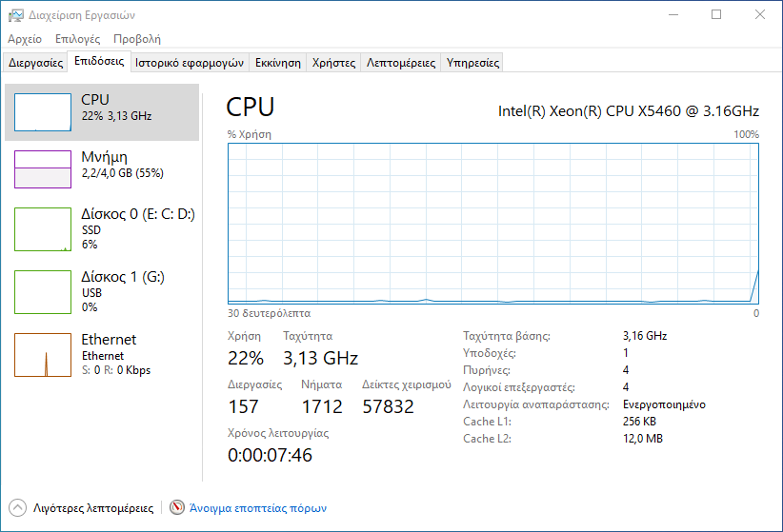Click the Task Manager title bar icon

(15, 15)
